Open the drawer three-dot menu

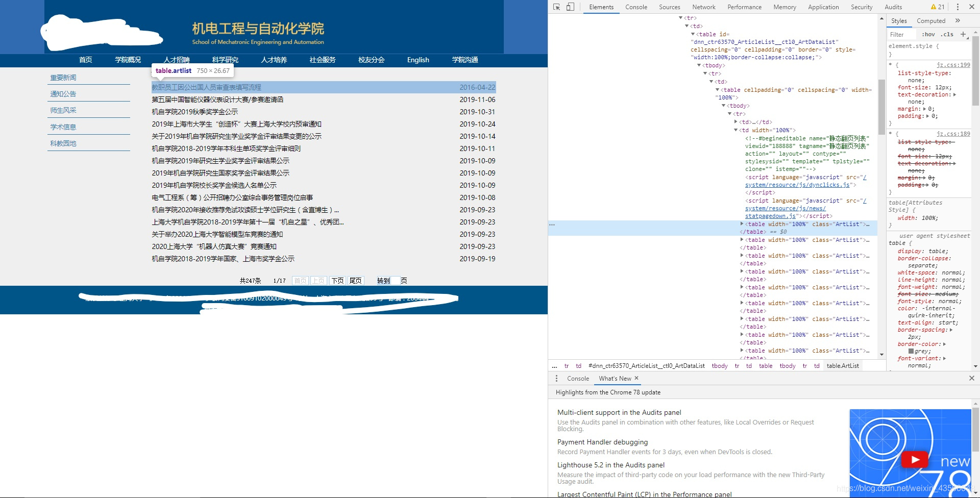click(556, 378)
